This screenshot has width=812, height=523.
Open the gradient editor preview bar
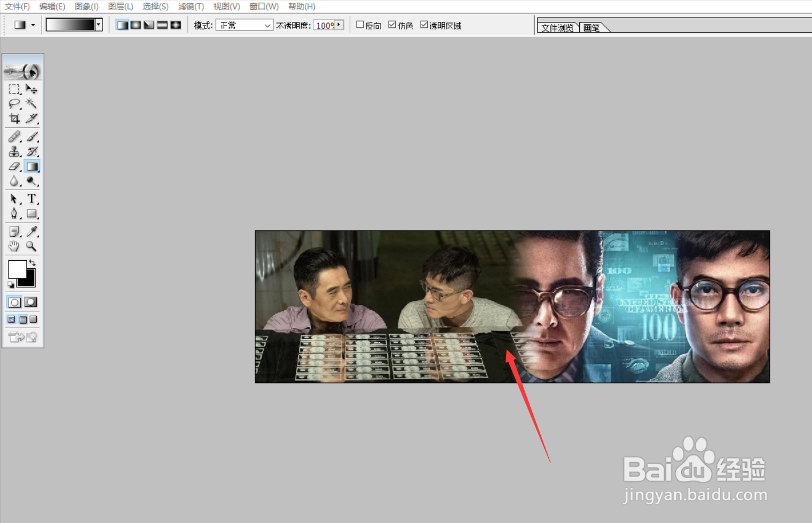[x=70, y=25]
